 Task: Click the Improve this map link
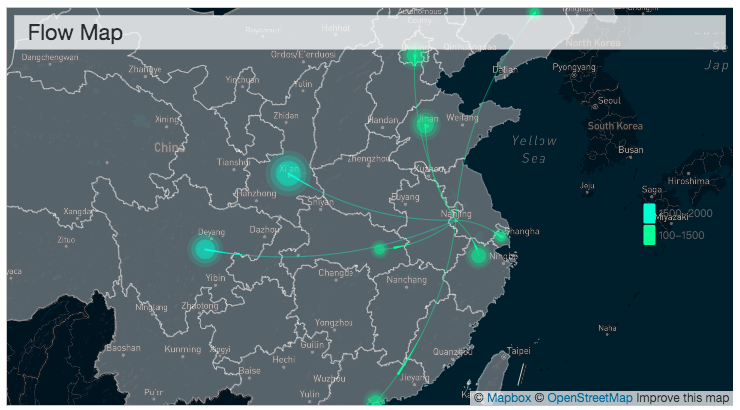[682, 397]
